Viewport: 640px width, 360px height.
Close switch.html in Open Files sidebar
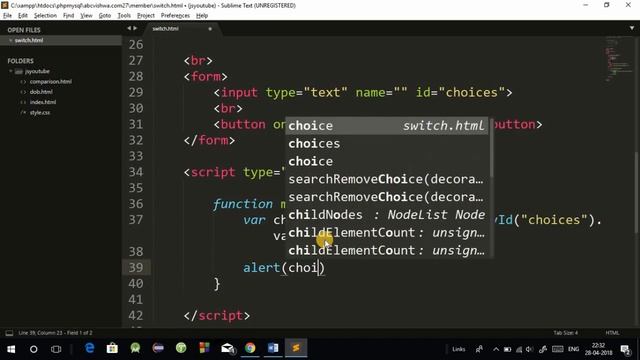click(x=11, y=40)
